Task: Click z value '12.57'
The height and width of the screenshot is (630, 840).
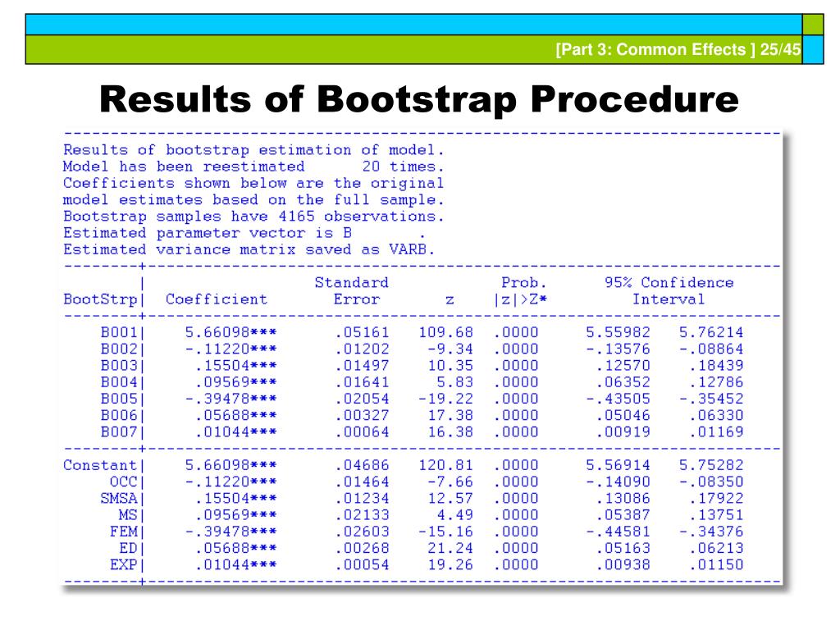Action: pos(450,499)
